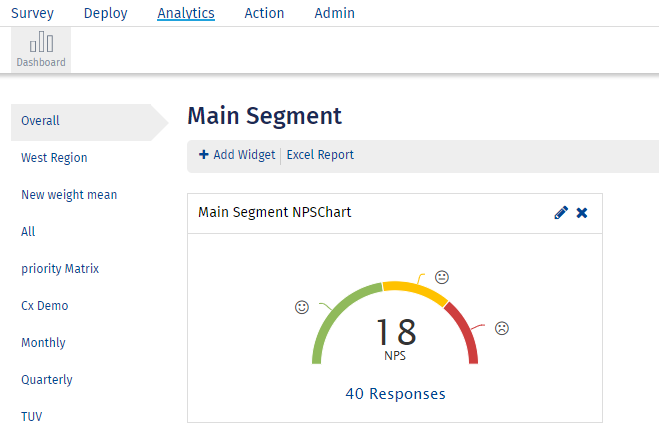Edit the Main Segment NPSChart widget
The width and height of the screenshot is (659, 431).
pyautogui.click(x=561, y=213)
